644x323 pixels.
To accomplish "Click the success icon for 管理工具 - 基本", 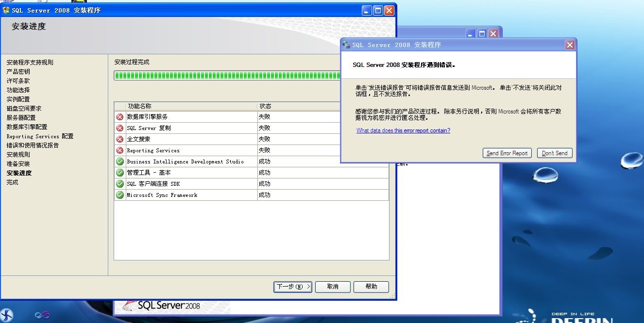I will [120, 173].
